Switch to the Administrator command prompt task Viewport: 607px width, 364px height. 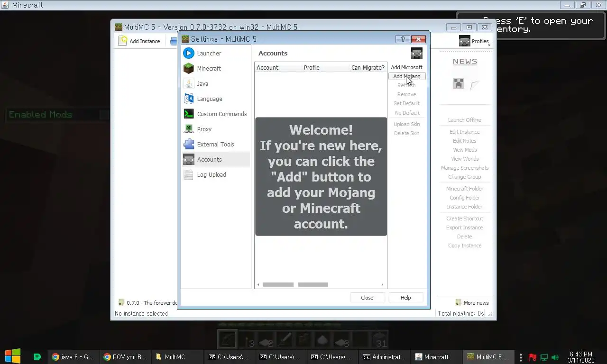click(x=384, y=357)
